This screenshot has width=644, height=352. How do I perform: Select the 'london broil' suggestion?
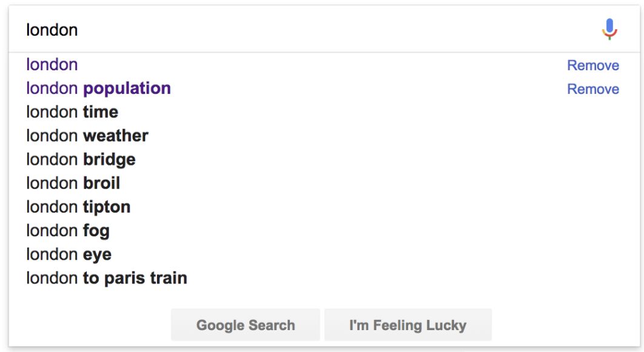[73, 183]
